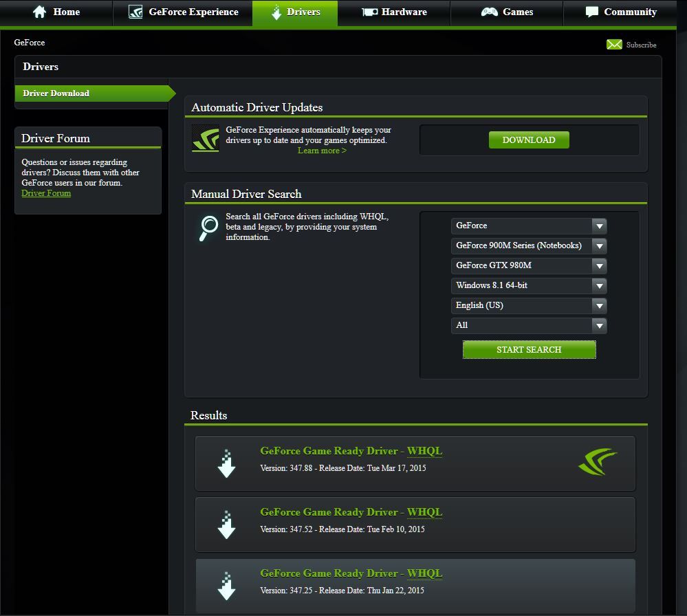
Task: Open the Game Ready Driver 347.88 title link
Action: pos(351,451)
